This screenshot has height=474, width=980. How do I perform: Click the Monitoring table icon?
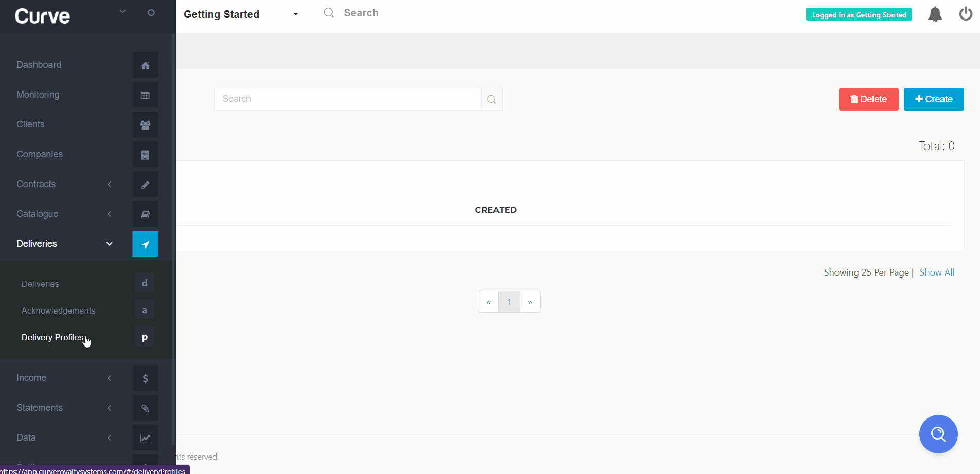point(145,95)
